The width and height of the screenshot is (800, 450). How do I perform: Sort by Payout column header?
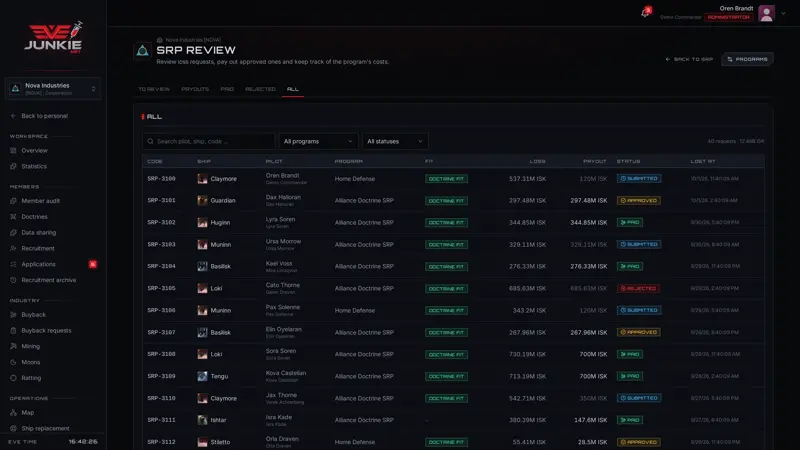point(594,161)
